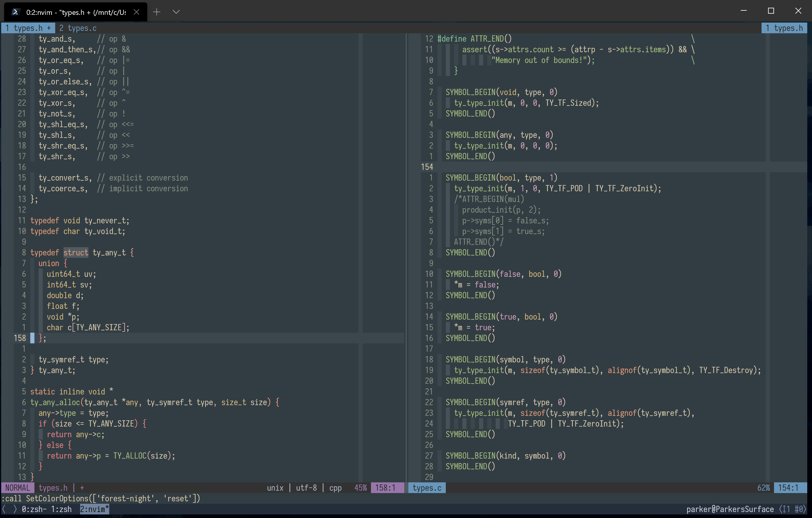Click the 158:1 cursor position

coord(387,488)
